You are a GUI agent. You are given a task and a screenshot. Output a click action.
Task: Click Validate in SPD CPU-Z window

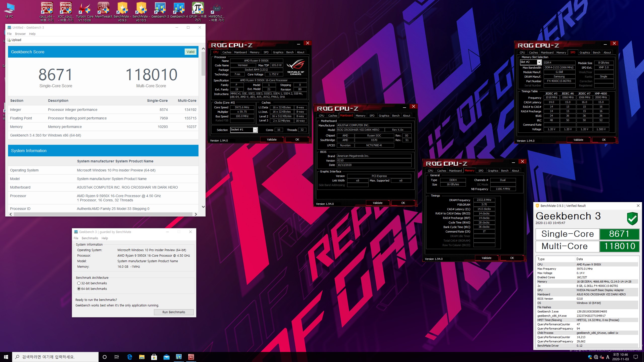tap(578, 140)
